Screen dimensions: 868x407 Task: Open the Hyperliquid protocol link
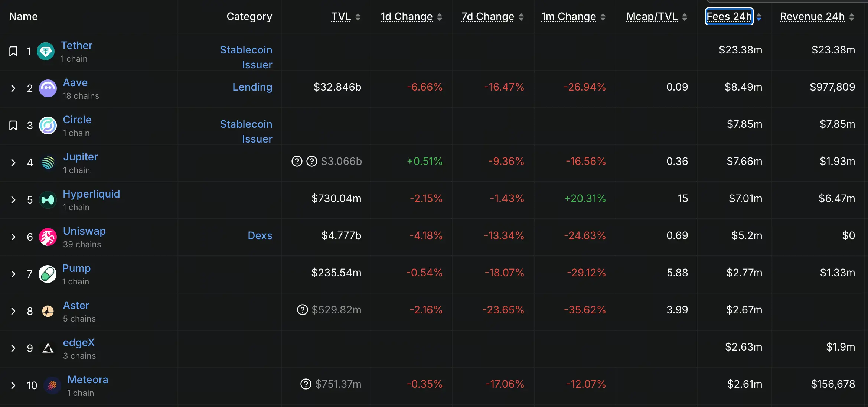91,194
